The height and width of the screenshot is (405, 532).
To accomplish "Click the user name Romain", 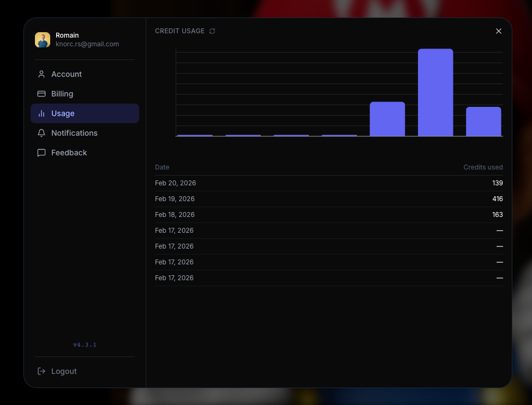I will pyautogui.click(x=67, y=35).
